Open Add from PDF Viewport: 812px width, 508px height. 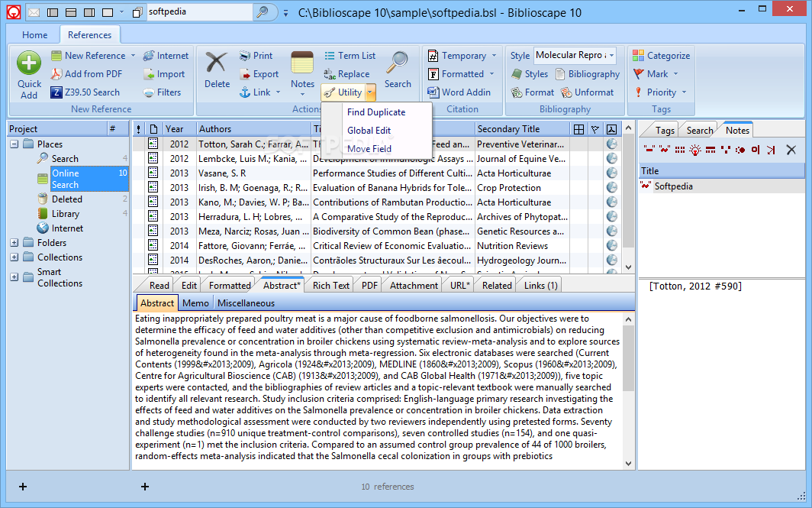click(x=86, y=74)
